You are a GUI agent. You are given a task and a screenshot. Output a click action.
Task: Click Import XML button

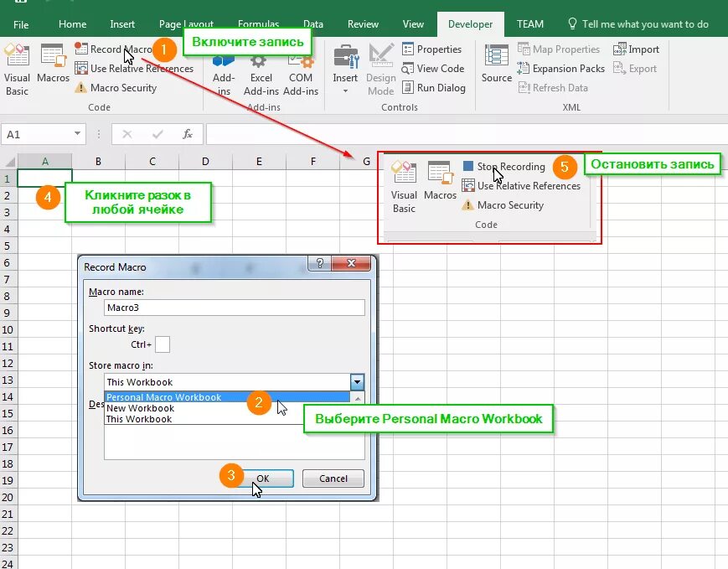pos(636,49)
